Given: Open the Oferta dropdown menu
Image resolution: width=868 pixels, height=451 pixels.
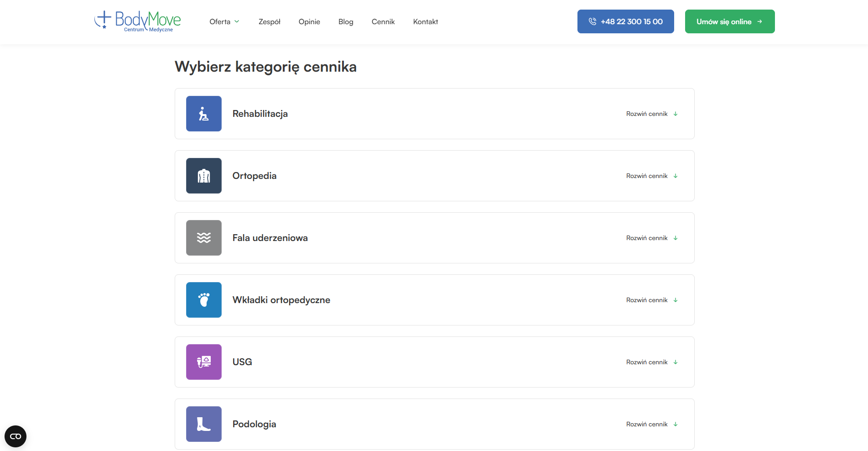Looking at the screenshot, I should pyautogui.click(x=224, y=21).
